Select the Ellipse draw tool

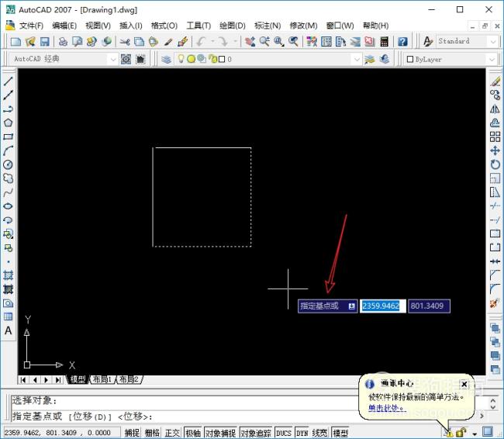pyautogui.click(x=8, y=206)
